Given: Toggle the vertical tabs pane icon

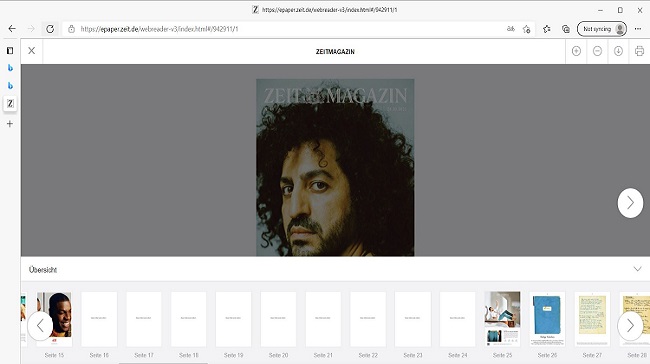Looking at the screenshot, I should (x=10, y=51).
